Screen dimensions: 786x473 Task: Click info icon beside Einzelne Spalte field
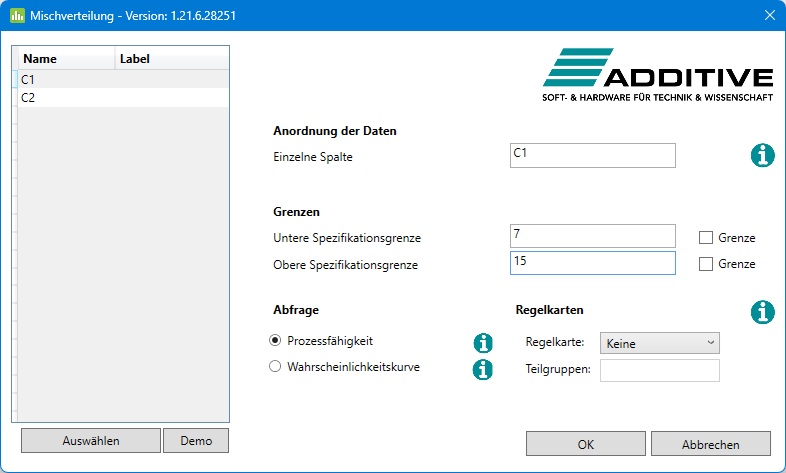point(762,155)
